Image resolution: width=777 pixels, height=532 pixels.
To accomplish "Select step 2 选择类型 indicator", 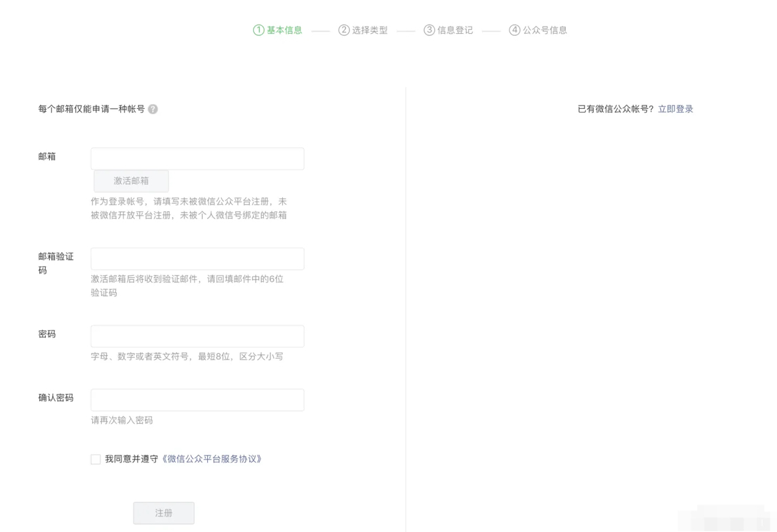I will coord(363,30).
